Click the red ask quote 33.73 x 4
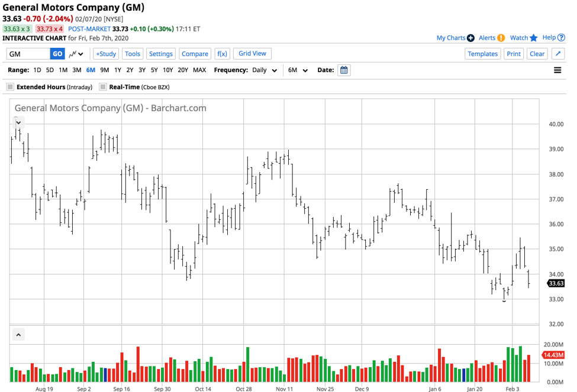 coord(49,29)
